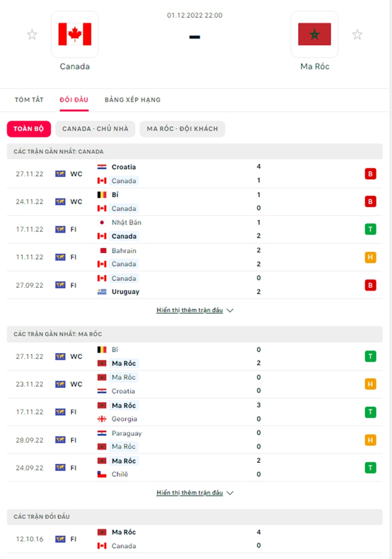
Task: Expand more Canada matches chevron
Action: 230,310
